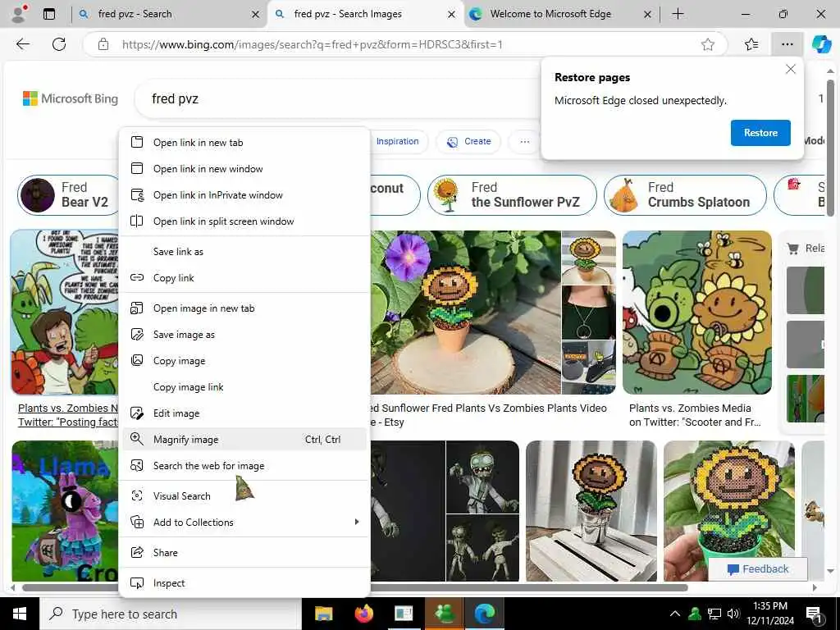Viewport: 840px width, 630px height.
Task: Select Save image as
Action: tap(244, 335)
